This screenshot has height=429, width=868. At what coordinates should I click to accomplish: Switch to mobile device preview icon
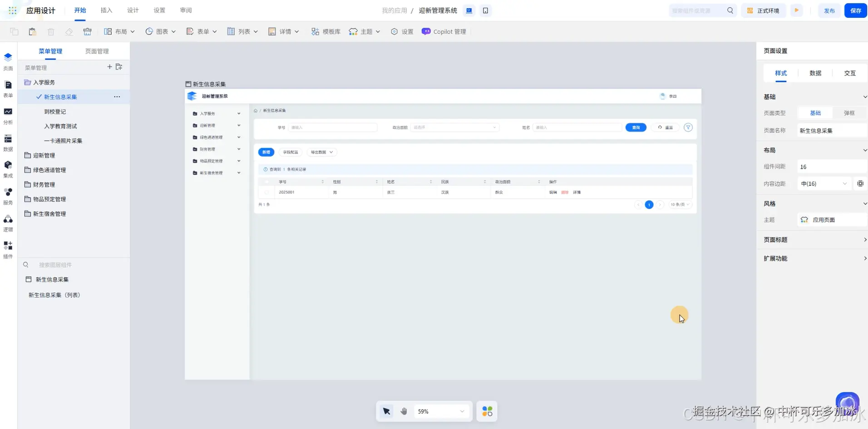point(485,10)
